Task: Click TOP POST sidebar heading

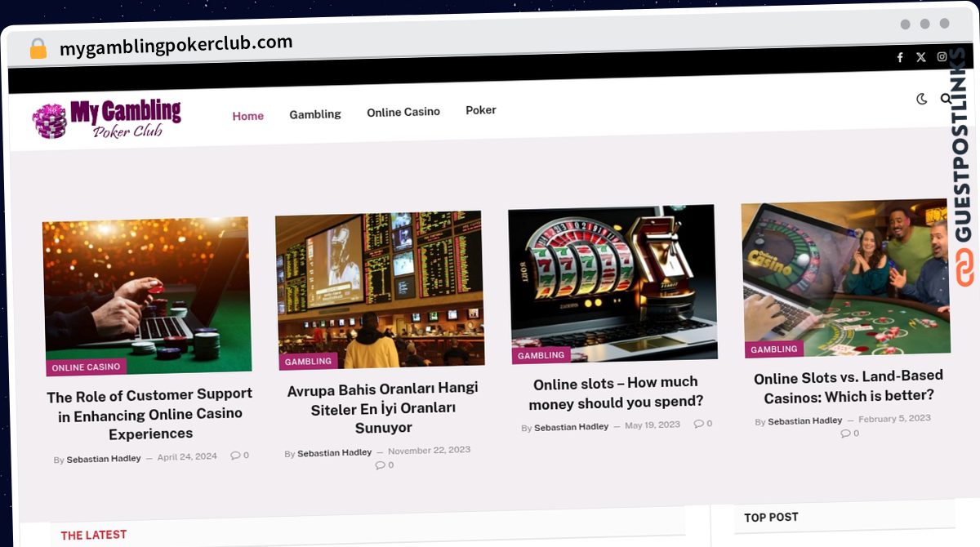Action: tap(771, 517)
